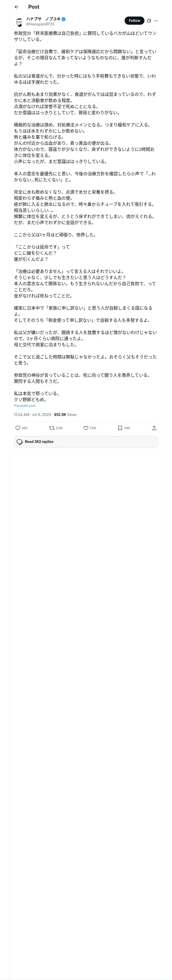172x980 pixels.
Task: Click the 2.6K repost count
Action: coord(59,428)
